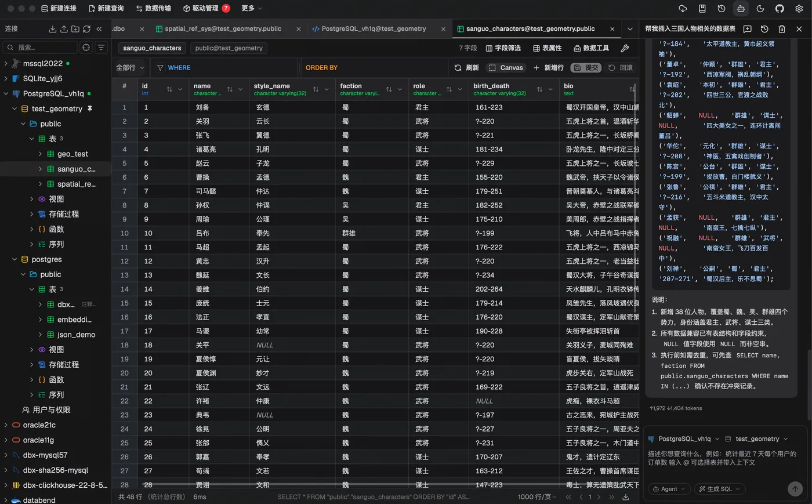This screenshot has width=812, height=504.
Task: Select geo_test table in tree
Action: pyautogui.click(x=72, y=154)
